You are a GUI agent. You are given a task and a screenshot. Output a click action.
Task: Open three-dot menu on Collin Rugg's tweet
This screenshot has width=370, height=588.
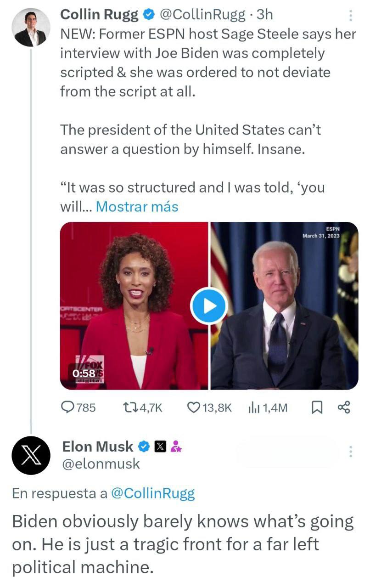[351, 16]
